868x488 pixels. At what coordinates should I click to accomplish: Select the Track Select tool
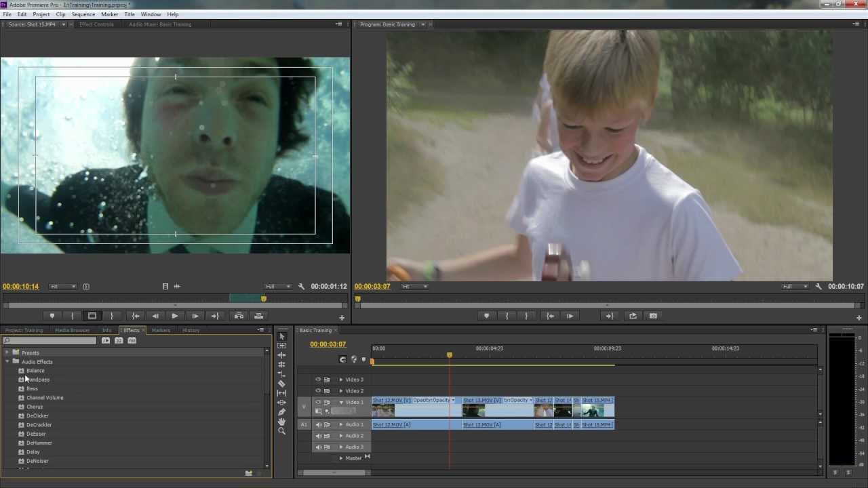tap(282, 346)
